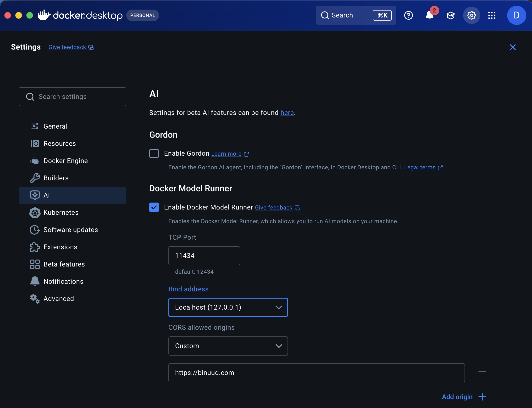Click the 'default: 12434' hint text

coord(194,272)
